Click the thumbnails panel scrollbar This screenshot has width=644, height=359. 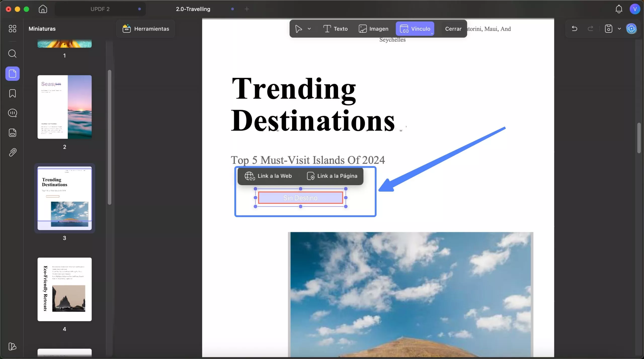(109, 137)
